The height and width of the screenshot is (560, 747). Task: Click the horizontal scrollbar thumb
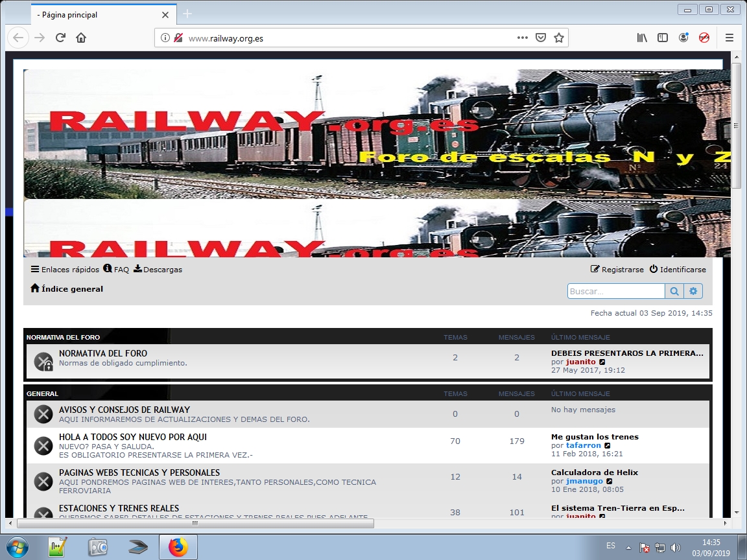click(195, 523)
